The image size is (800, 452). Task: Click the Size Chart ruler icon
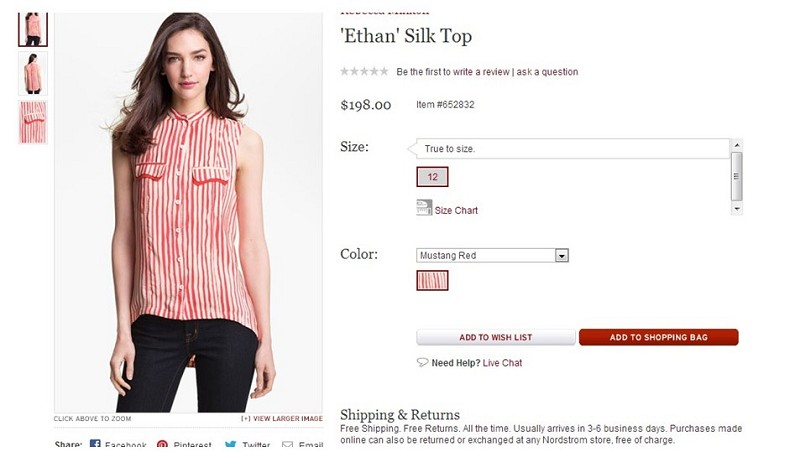(424, 208)
